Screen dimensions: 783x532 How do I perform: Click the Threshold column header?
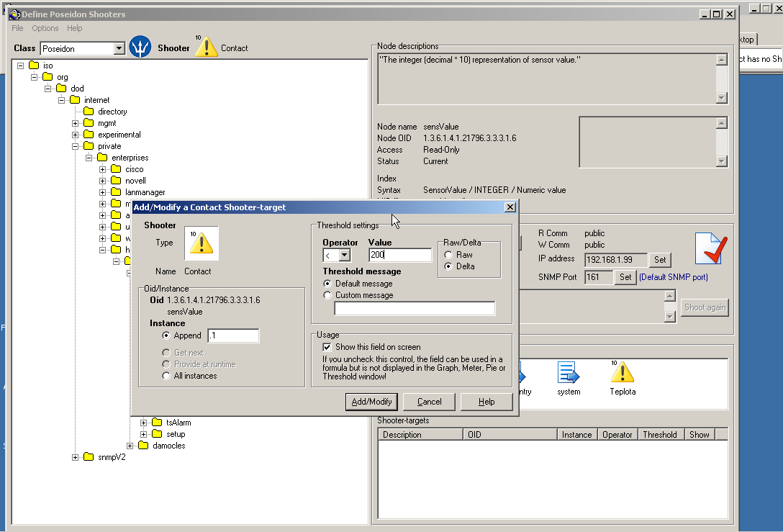pos(660,435)
